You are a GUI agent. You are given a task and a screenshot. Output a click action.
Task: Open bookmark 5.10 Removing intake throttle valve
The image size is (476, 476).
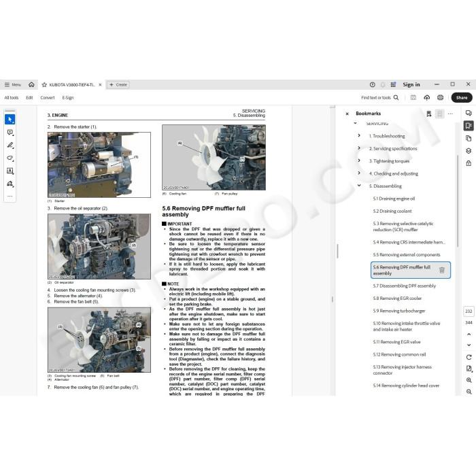pos(407,326)
